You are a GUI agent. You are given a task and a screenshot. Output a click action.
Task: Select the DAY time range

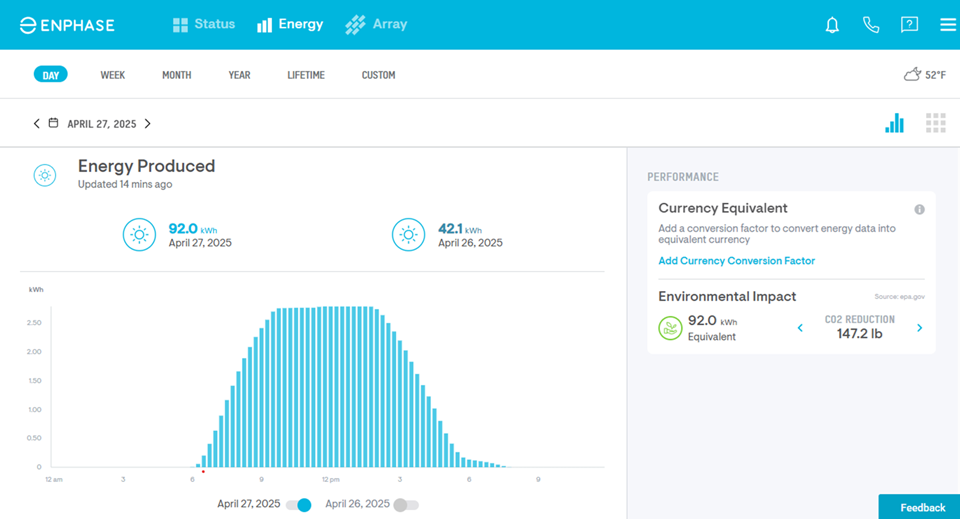tap(50, 75)
